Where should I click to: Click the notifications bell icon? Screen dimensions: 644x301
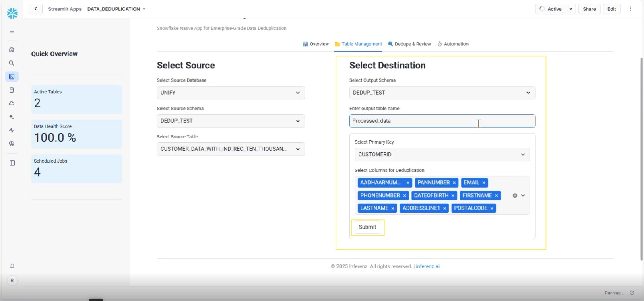click(x=12, y=266)
